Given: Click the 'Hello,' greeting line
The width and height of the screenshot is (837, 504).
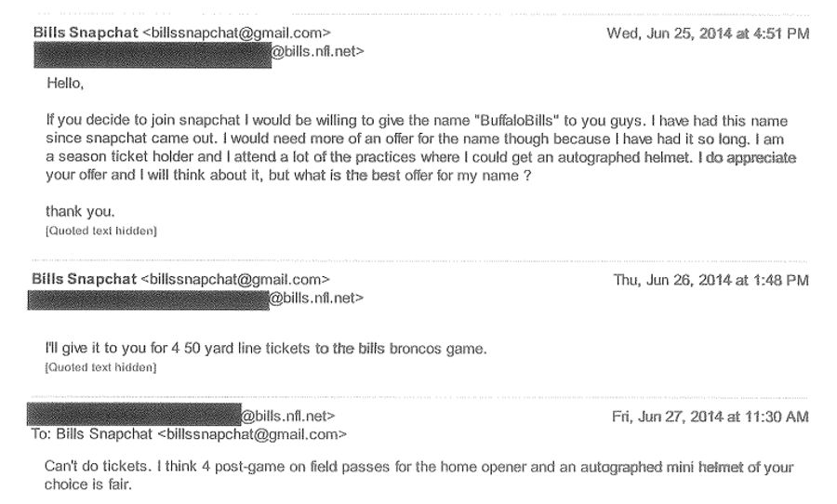Looking at the screenshot, I should pos(65,84).
